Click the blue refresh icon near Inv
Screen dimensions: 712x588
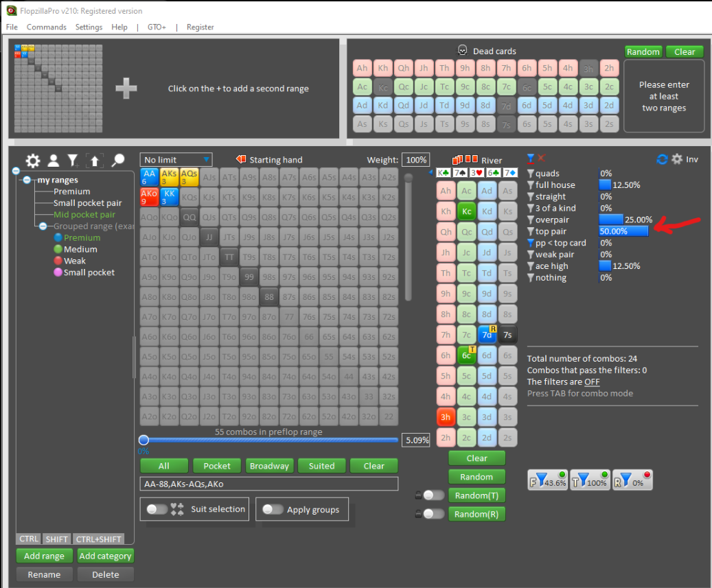pyautogui.click(x=662, y=159)
